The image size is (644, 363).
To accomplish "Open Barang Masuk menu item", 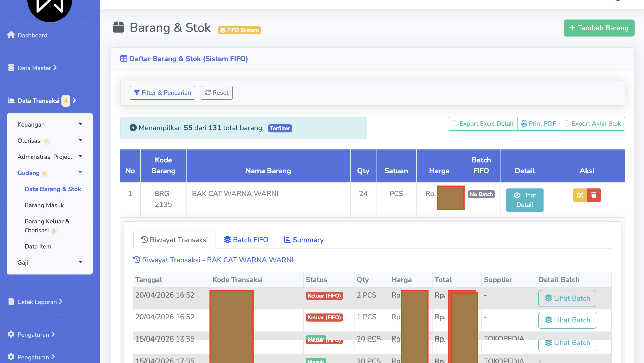I will tap(44, 205).
